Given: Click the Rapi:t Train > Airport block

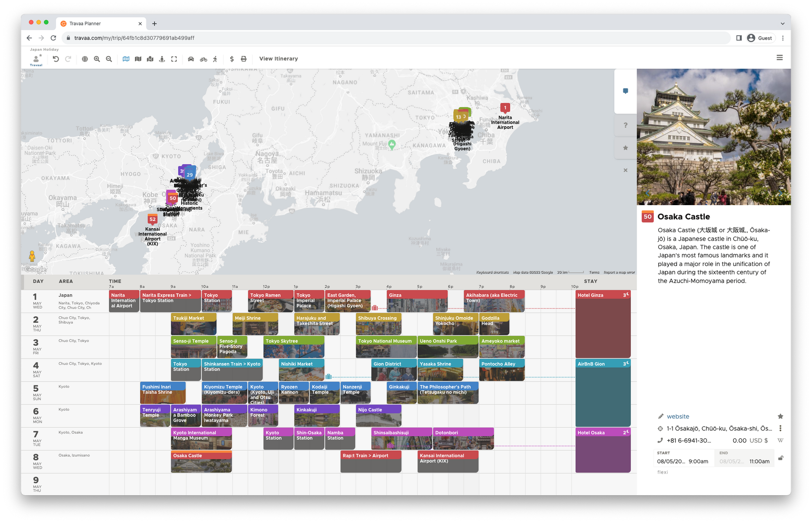Looking at the screenshot, I should (371, 462).
